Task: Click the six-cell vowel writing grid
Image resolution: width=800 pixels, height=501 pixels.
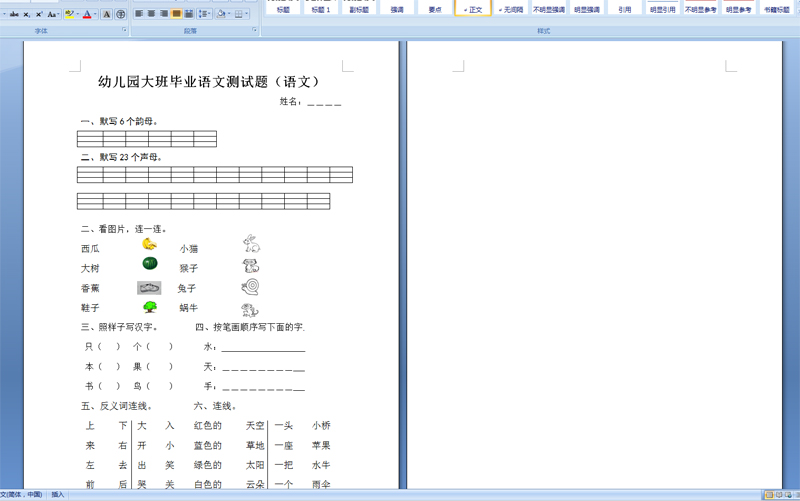Action: coord(147,139)
